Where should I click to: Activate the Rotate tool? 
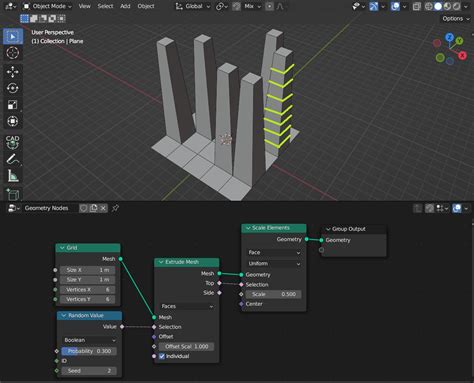(x=13, y=88)
